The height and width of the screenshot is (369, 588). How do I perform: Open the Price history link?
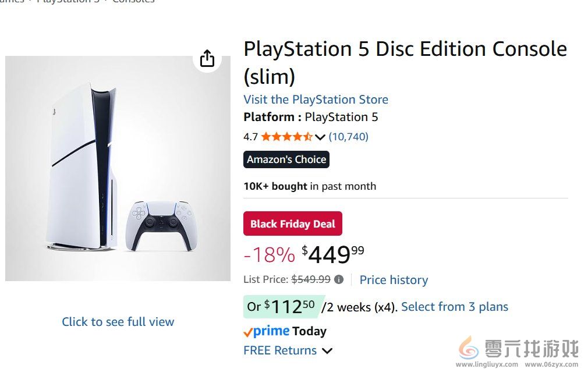394,280
